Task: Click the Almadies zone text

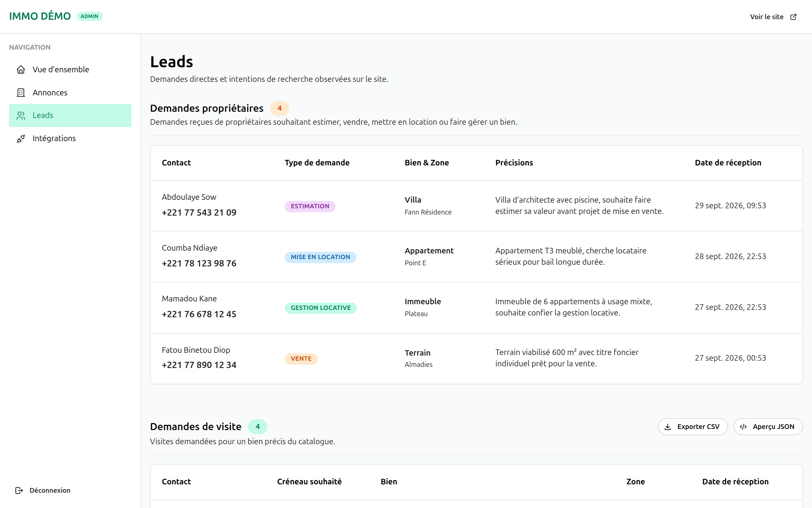Action: 418,365
